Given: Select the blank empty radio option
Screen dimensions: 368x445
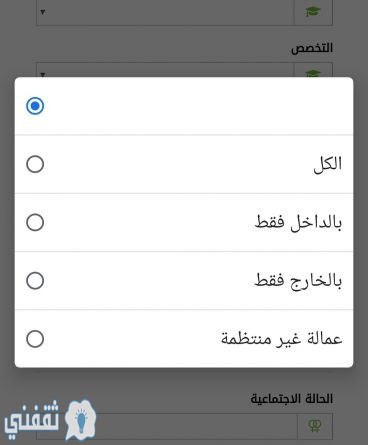Looking at the screenshot, I should (35, 106).
